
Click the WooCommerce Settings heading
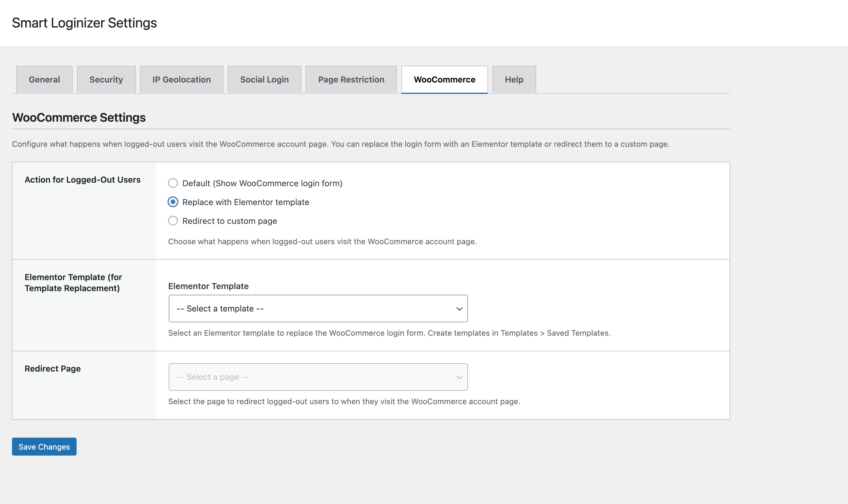[x=79, y=117]
